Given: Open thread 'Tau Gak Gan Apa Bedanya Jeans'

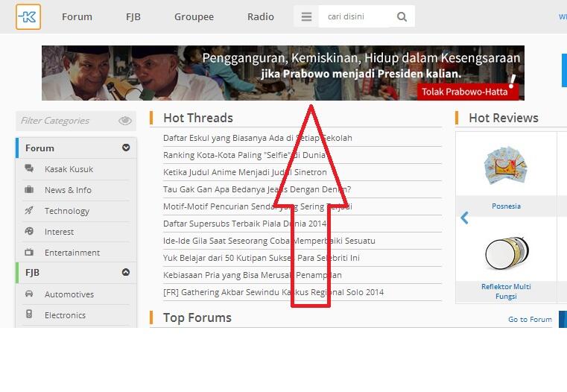Looking at the screenshot, I should [257, 189].
